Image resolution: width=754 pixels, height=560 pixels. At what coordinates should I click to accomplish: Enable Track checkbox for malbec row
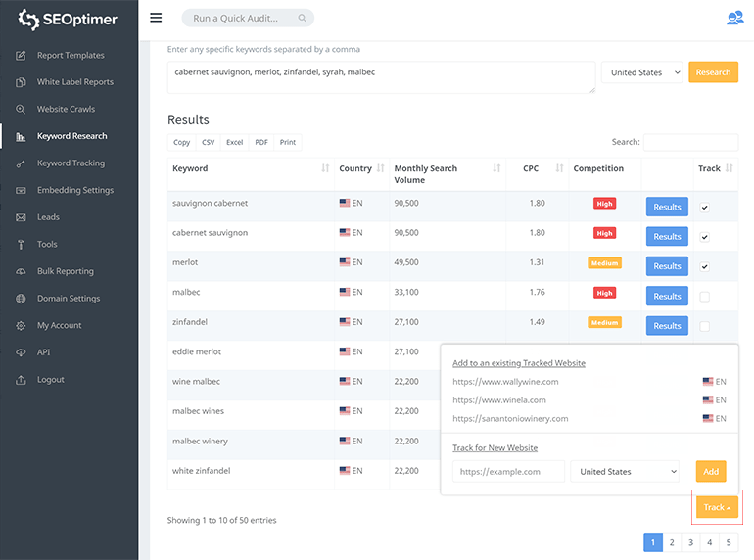pos(704,297)
